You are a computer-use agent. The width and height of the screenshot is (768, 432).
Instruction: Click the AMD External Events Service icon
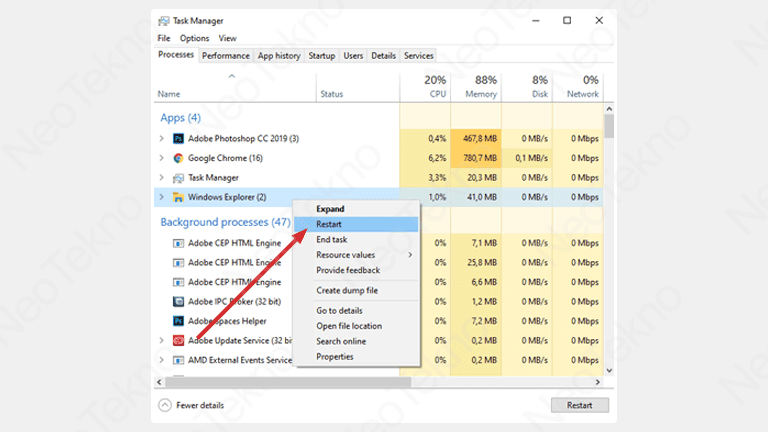pyautogui.click(x=178, y=360)
